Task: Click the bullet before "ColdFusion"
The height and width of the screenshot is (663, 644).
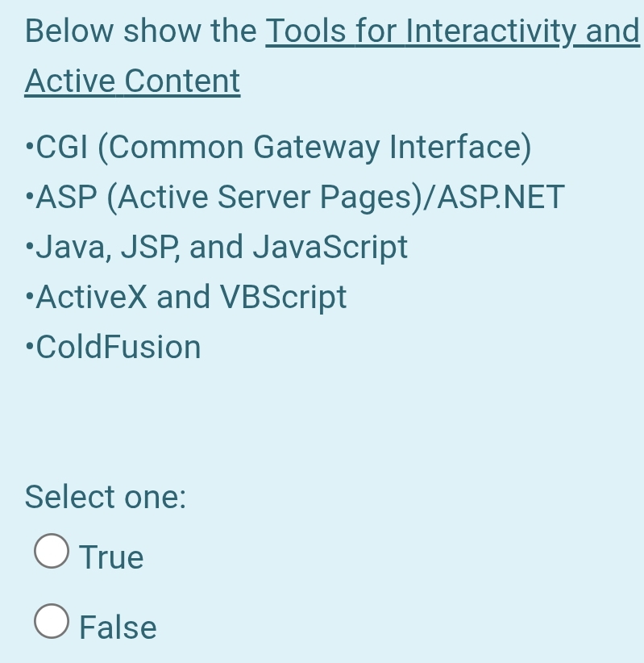Action: (31, 346)
